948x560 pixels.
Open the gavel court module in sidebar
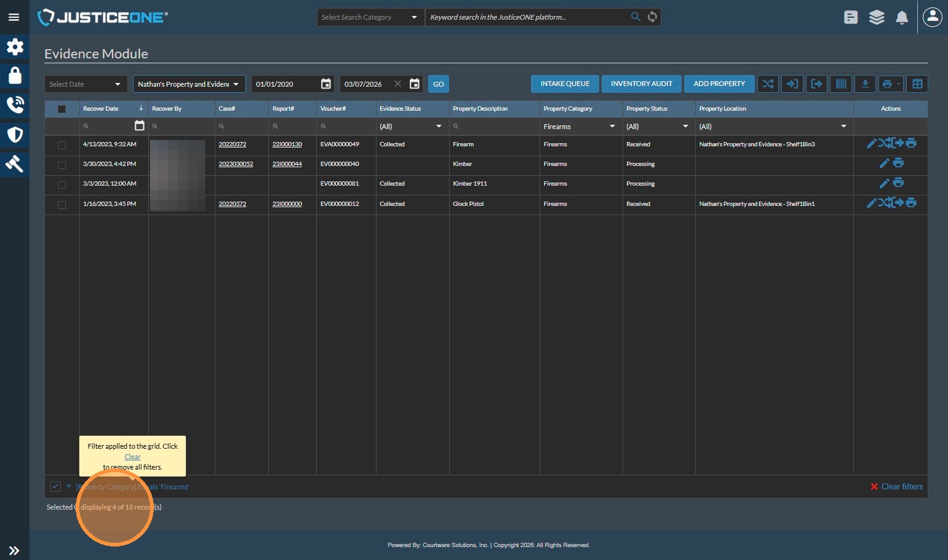(x=15, y=164)
